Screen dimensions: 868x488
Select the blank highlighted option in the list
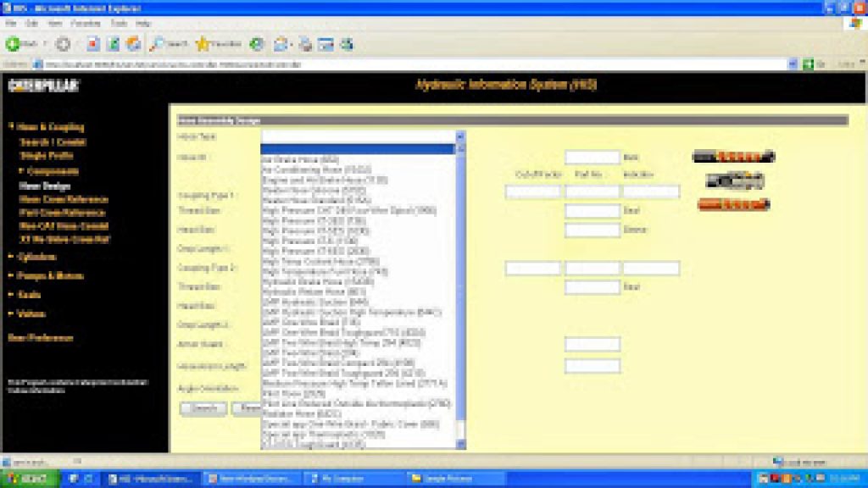(359, 149)
